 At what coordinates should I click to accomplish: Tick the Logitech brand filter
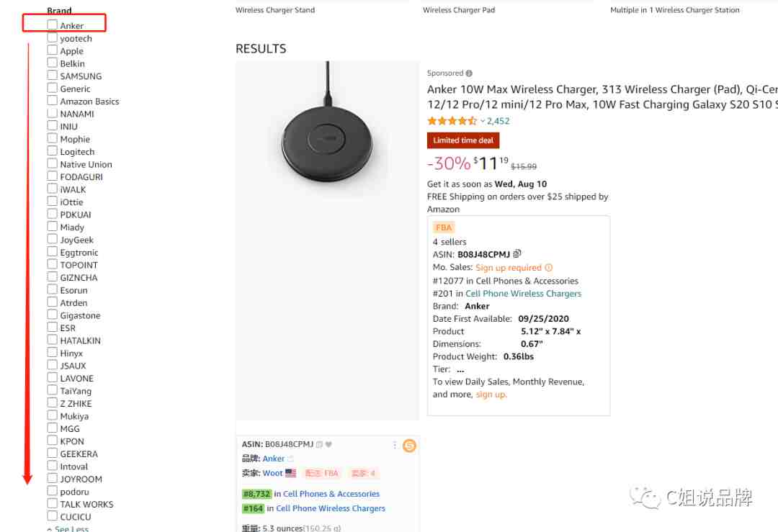click(52, 150)
